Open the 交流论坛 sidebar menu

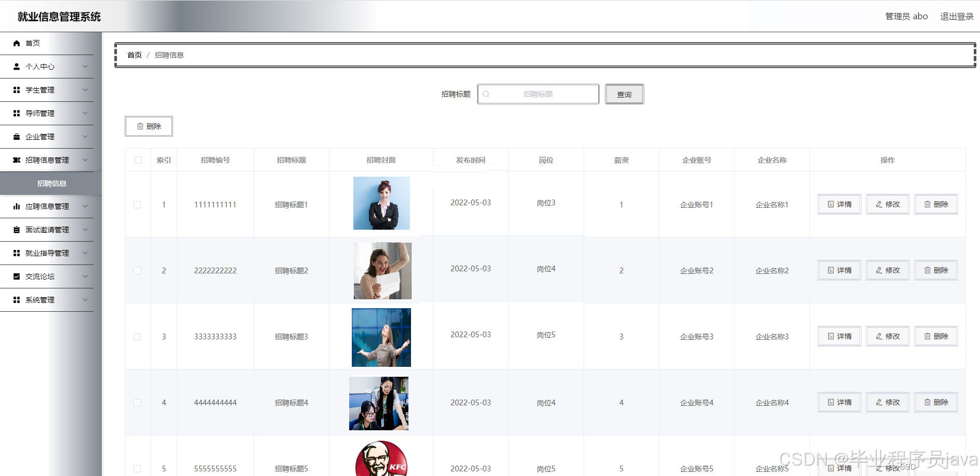click(x=47, y=276)
